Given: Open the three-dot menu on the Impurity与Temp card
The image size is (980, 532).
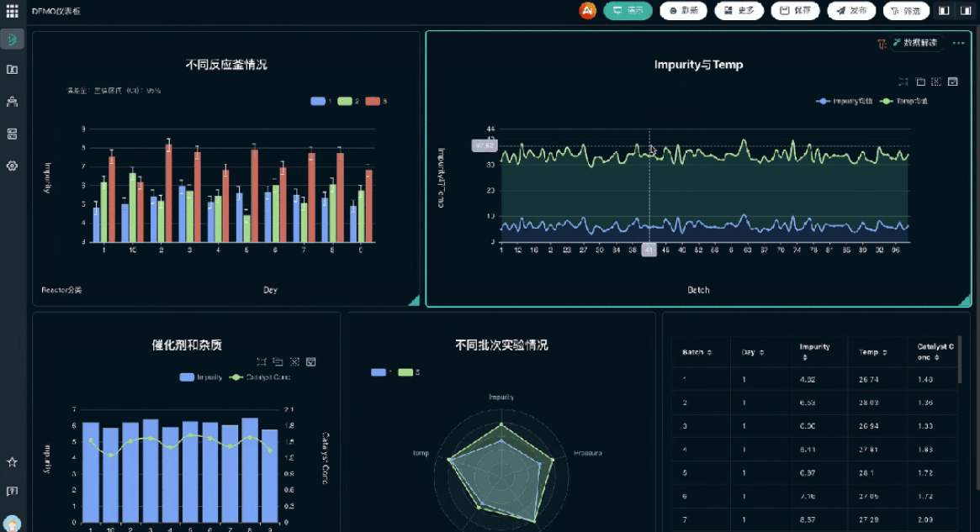Looking at the screenshot, I should tap(958, 43).
